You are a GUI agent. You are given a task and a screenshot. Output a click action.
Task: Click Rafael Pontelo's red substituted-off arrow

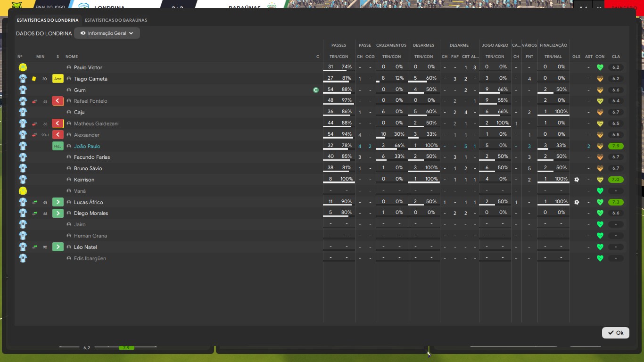[x=58, y=101]
